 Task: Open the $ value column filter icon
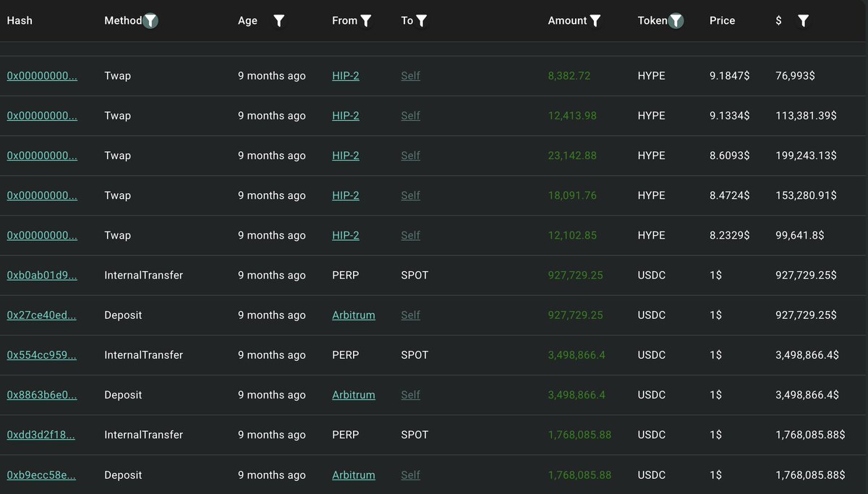click(803, 21)
